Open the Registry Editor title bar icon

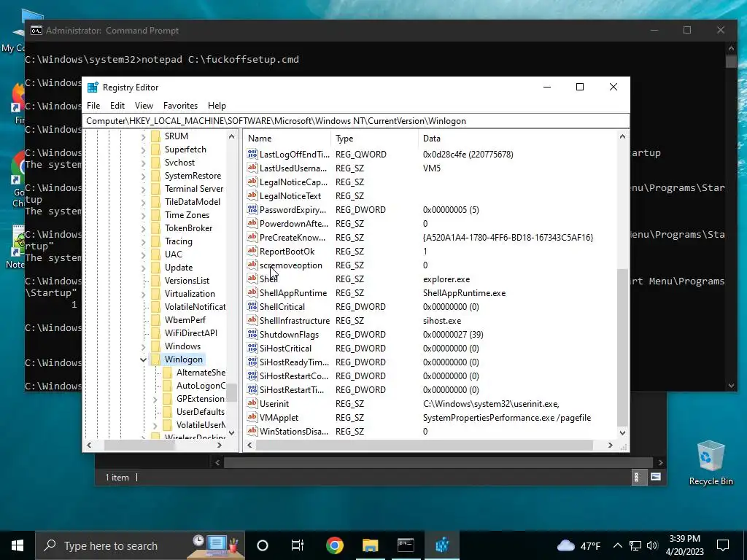tap(93, 87)
